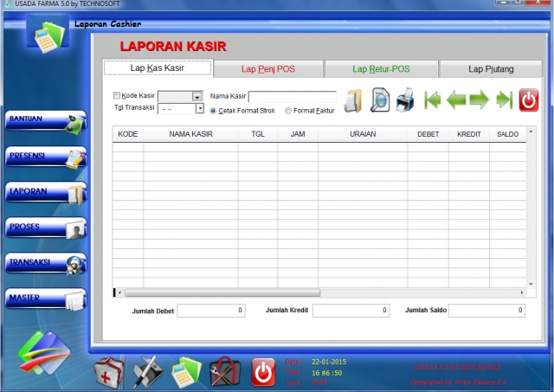Expand the Kode Kasir dropdown
The height and width of the screenshot is (392, 554).
196,97
